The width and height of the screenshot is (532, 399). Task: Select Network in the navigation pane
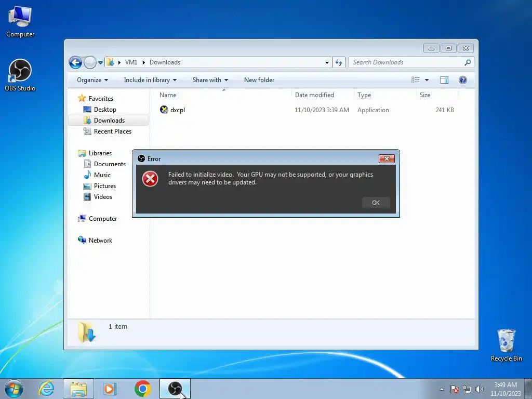click(96, 241)
